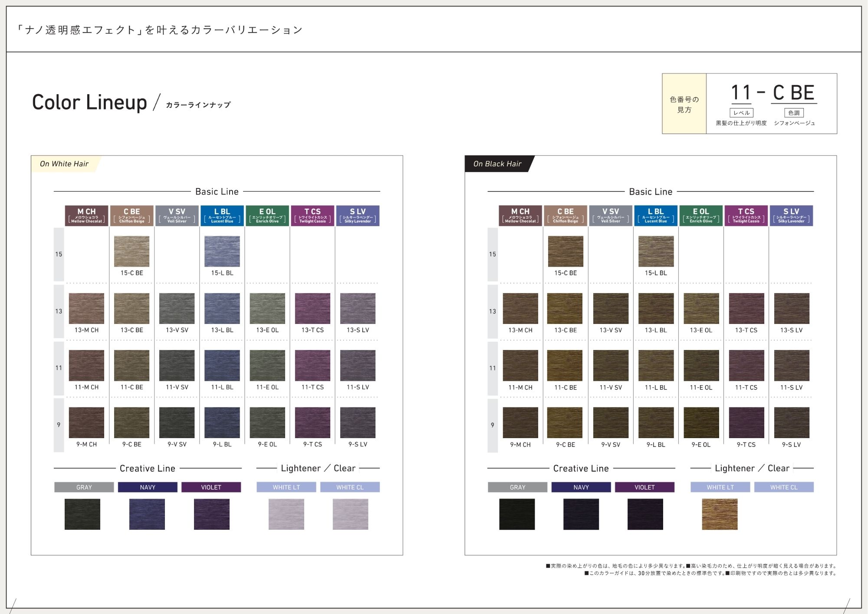
Task: Click the M CH Mellow Chocolat header on white hair
Action: pyautogui.click(x=86, y=215)
